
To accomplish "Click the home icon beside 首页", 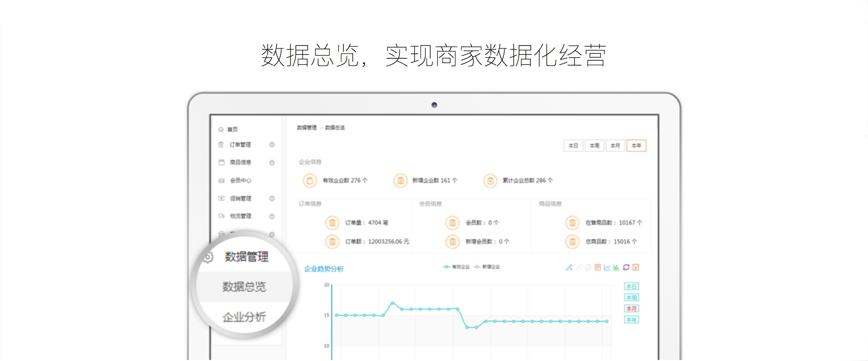I will pos(221,130).
